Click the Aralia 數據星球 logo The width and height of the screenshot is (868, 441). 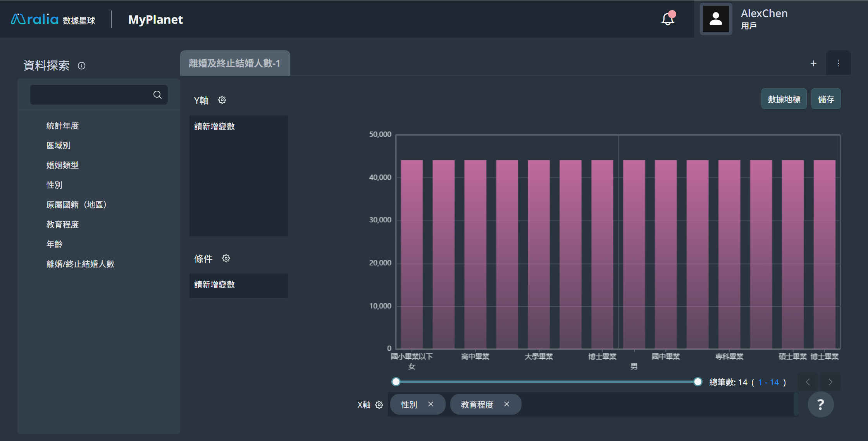click(x=53, y=19)
